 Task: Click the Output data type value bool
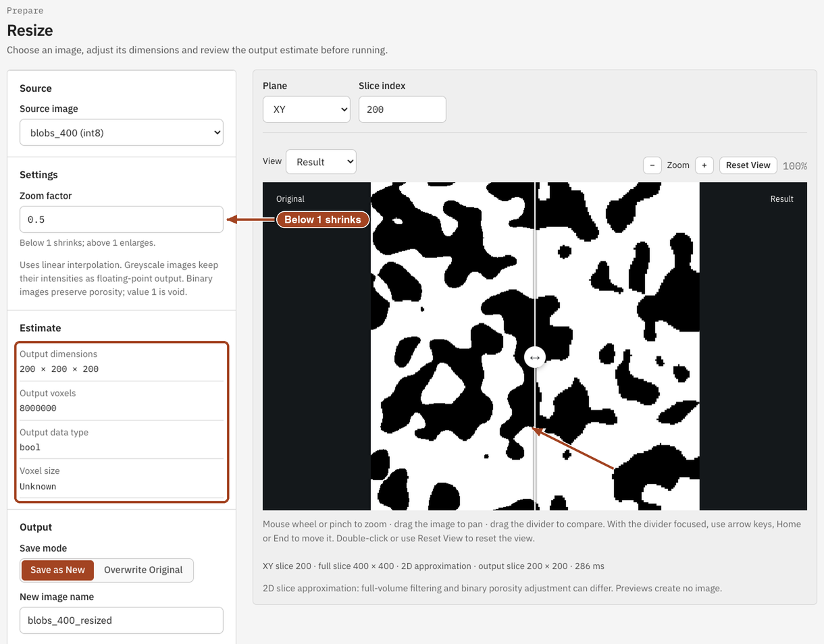coord(30,448)
